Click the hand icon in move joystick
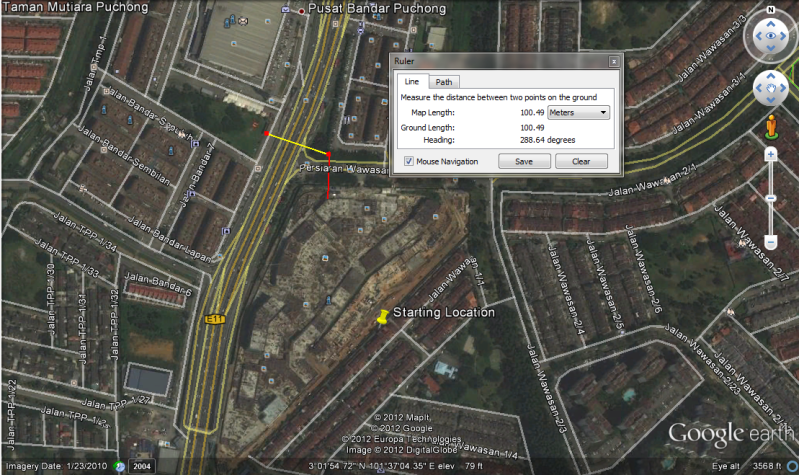Viewport: 799px width, 475px height. coord(770,88)
